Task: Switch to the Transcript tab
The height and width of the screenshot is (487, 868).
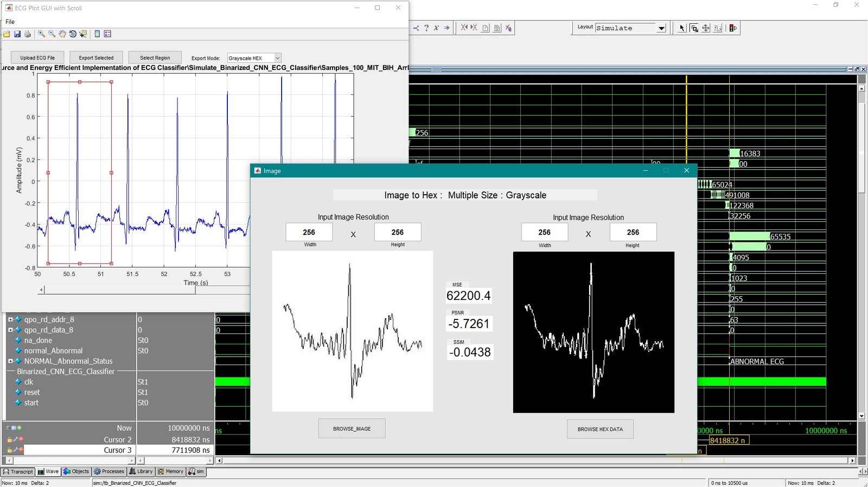Action: (x=18, y=472)
